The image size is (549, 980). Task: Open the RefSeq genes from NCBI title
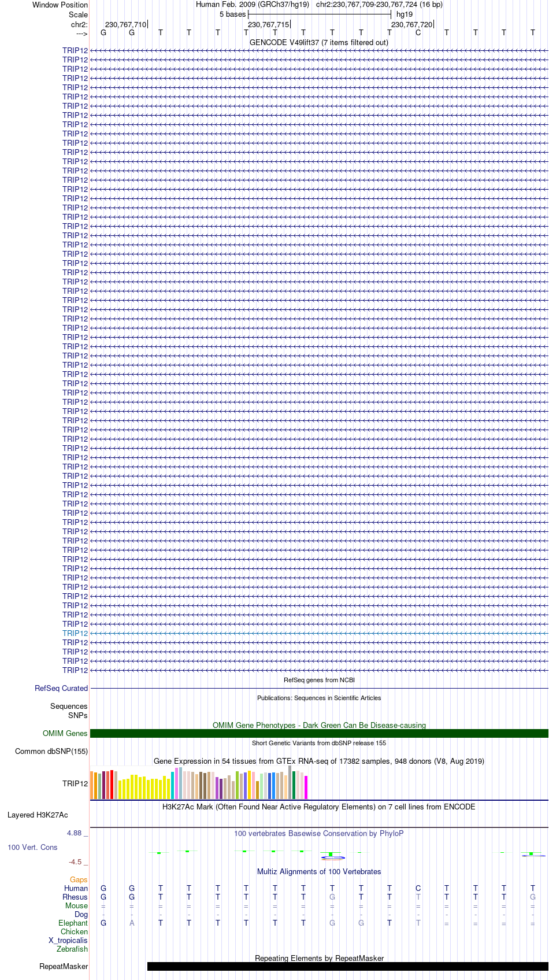pyautogui.click(x=319, y=680)
